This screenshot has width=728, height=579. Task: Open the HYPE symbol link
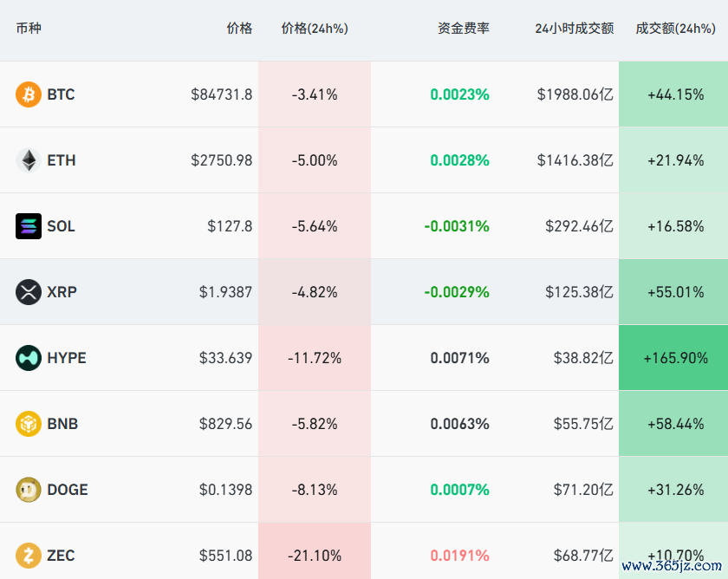tap(67, 358)
